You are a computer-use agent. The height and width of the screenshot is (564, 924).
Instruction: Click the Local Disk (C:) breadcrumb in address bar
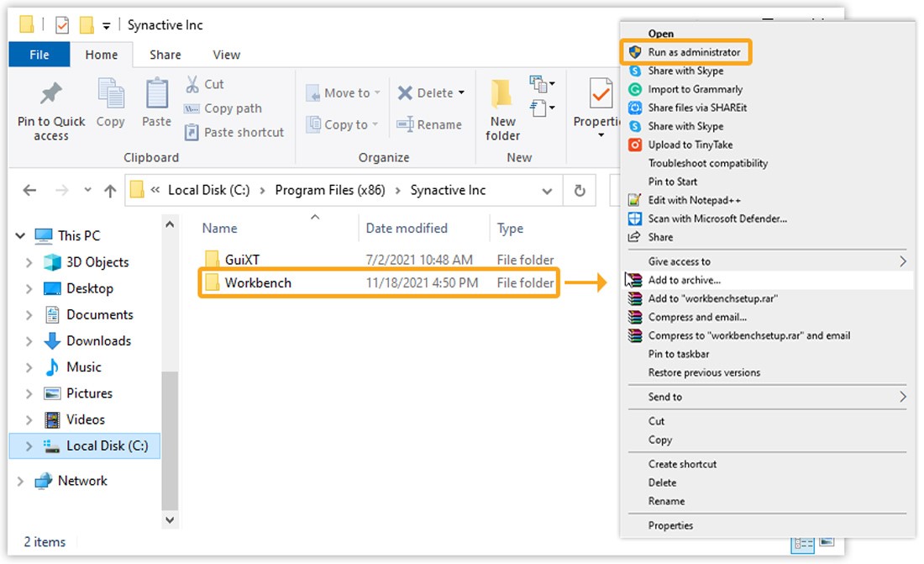(x=208, y=190)
